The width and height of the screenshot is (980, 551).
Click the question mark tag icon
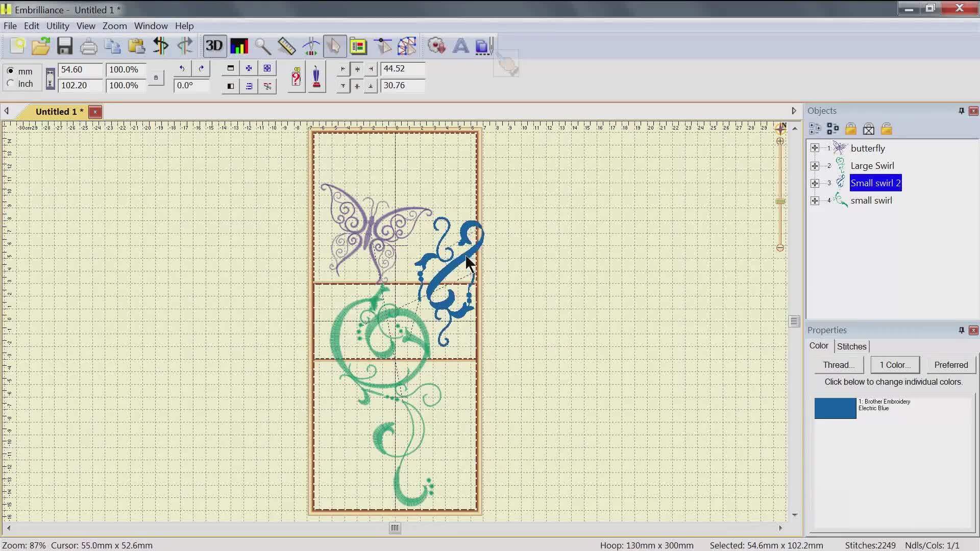[296, 77]
